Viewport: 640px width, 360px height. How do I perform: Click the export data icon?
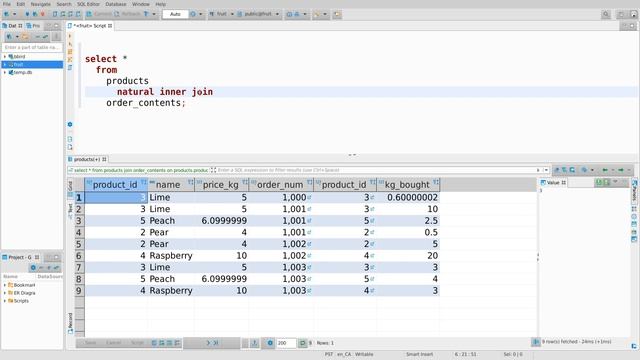click(x=254, y=343)
